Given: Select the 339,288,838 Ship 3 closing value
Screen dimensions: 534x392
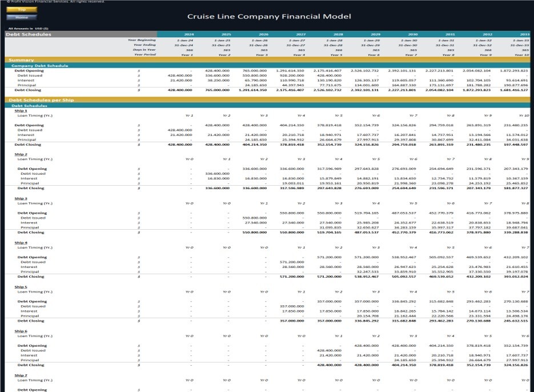Looking at the screenshot, I should point(516,233).
